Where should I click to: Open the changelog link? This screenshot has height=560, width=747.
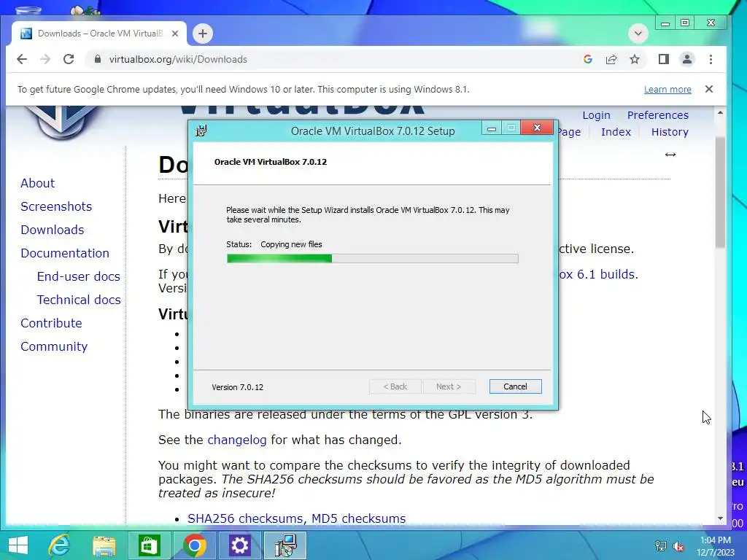click(237, 440)
